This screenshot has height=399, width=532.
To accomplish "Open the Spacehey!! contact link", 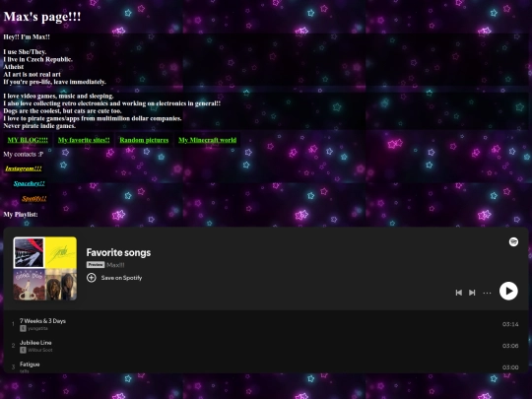I will pyautogui.click(x=30, y=183).
